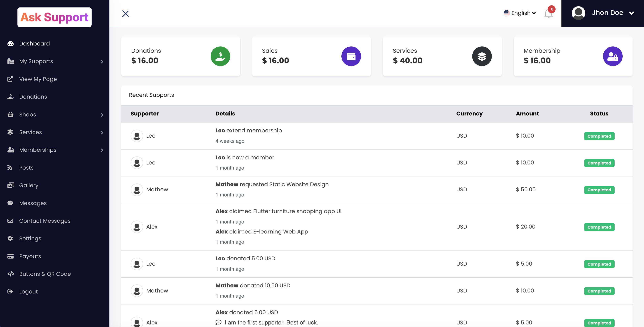Expand the Memberships submenu arrow
Screen dimensions: 644x327
(102, 150)
